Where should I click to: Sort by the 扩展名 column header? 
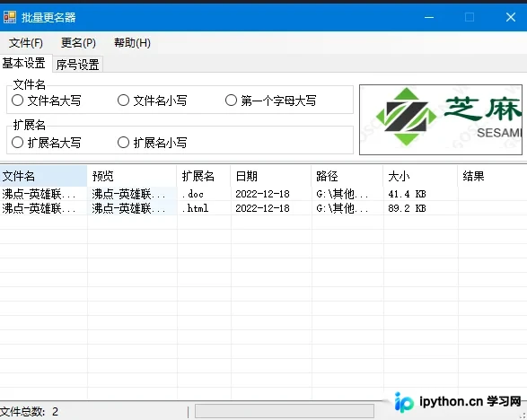click(x=204, y=176)
